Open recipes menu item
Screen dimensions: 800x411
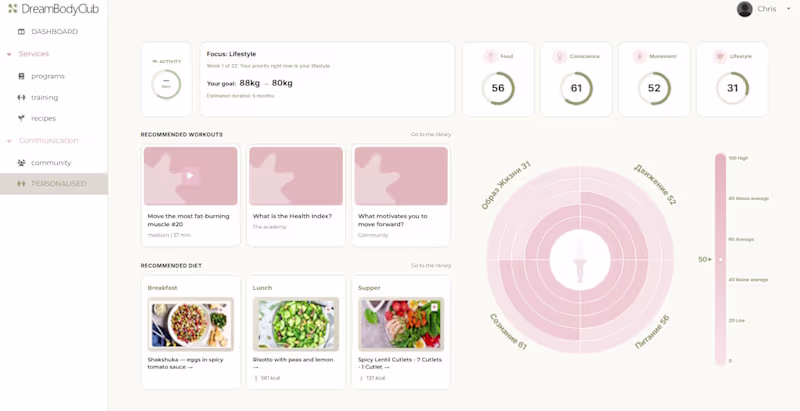point(43,118)
